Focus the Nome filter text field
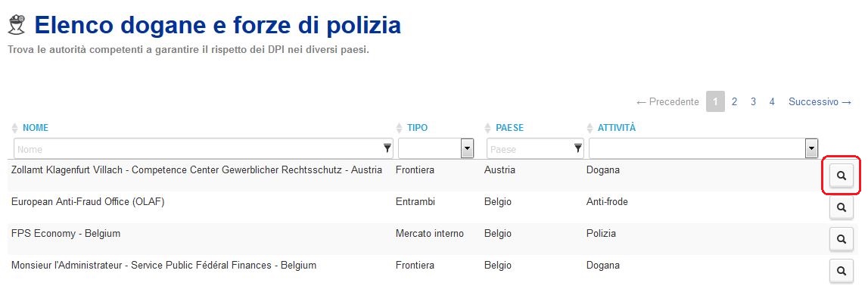This screenshot has width=868, height=286. 203,148
